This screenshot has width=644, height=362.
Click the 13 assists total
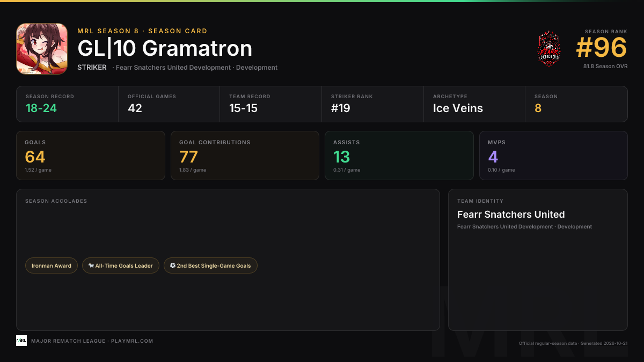point(342,157)
